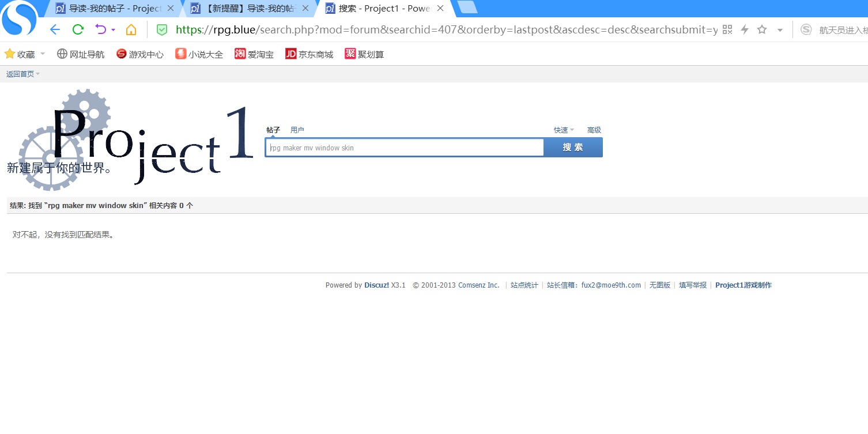This screenshot has width=868, height=434.
Task: Click the 搜索 button
Action: pos(573,148)
